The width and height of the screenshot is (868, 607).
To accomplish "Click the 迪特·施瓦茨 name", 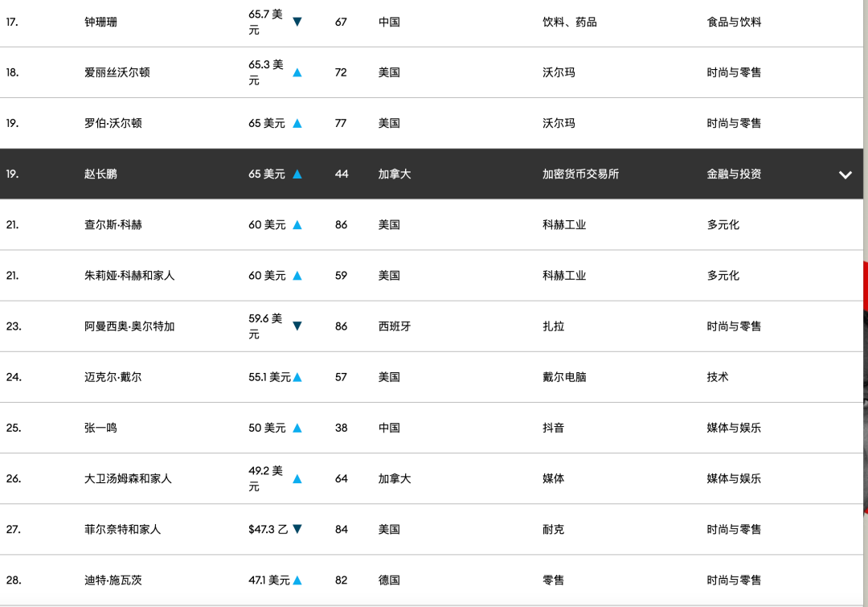I will pyautogui.click(x=113, y=580).
